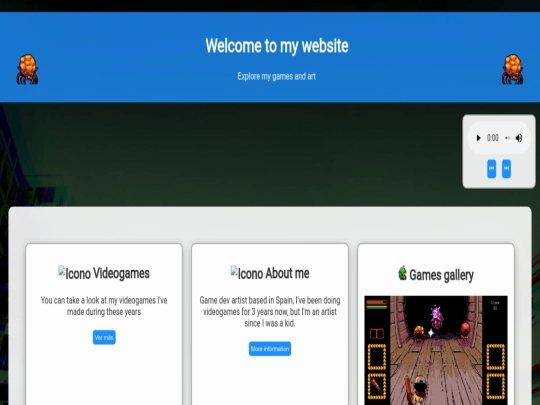The height and width of the screenshot is (405, 540).
Task: Click the left orange creature sprite
Action: click(x=27, y=69)
